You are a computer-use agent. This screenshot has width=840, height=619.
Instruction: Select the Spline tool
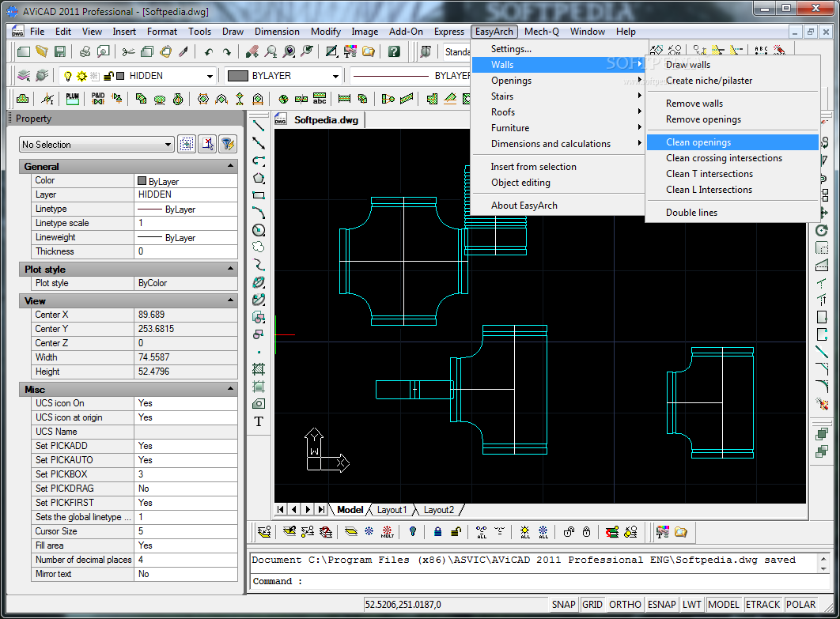coord(259,265)
